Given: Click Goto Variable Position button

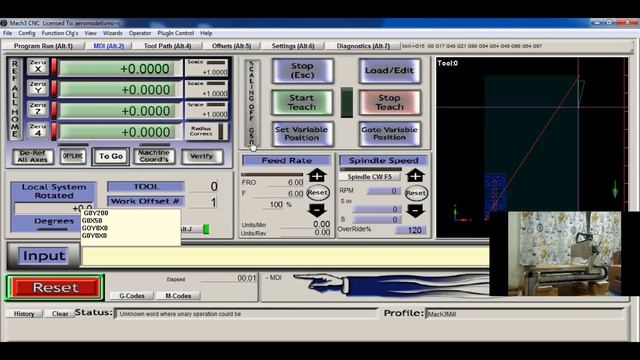Looking at the screenshot, I should (389, 134).
